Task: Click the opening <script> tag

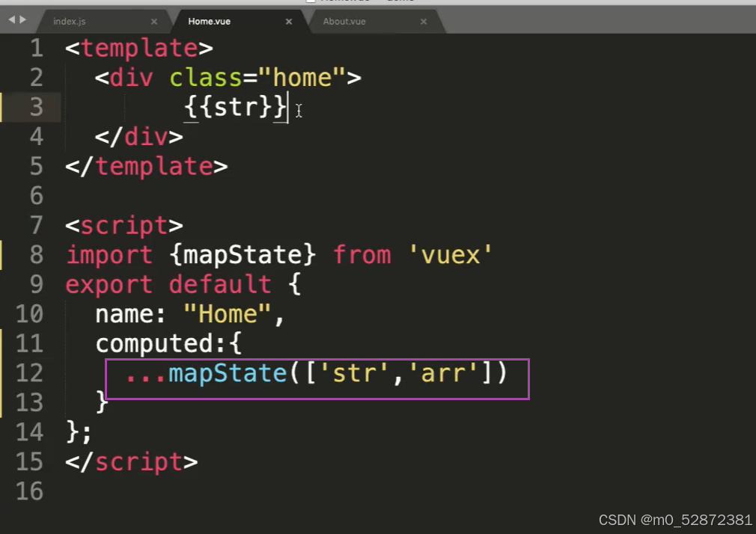Action: (124, 226)
